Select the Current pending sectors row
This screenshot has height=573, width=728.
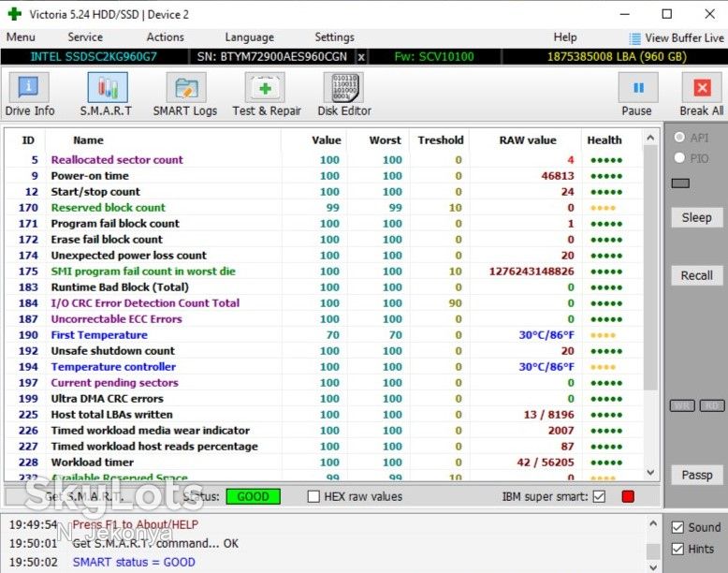coord(324,383)
